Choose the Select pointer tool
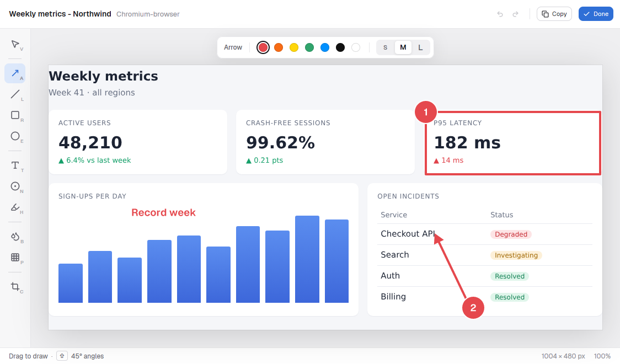The height and width of the screenshot is (364, 620). (x=15, y=44)
